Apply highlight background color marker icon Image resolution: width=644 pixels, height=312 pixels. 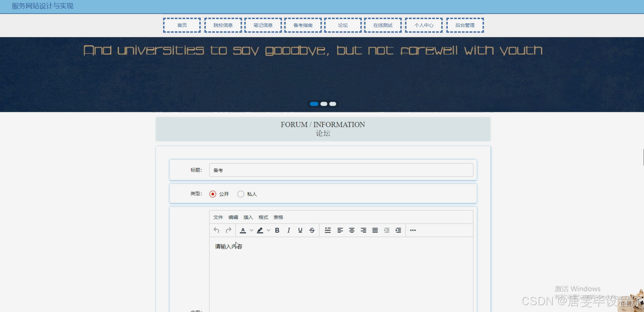pos(260,230)
